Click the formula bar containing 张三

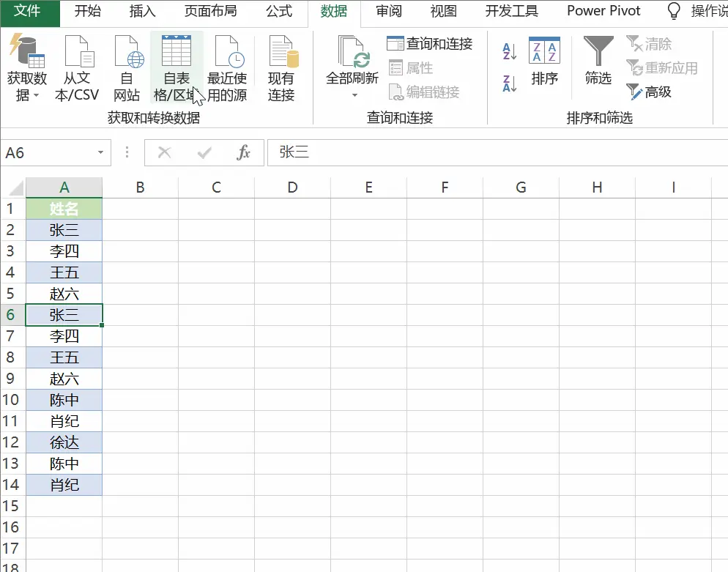(x=498, y=152)
